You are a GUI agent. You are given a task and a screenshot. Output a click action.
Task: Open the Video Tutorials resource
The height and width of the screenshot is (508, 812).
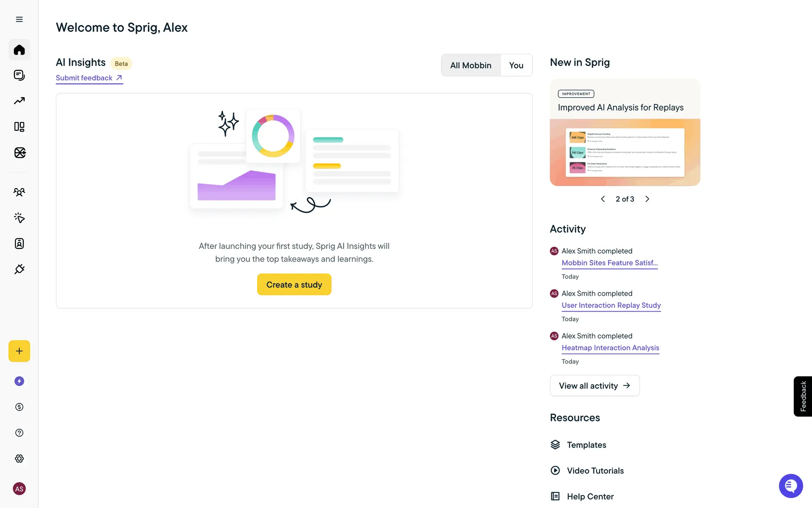coord(595,471)
